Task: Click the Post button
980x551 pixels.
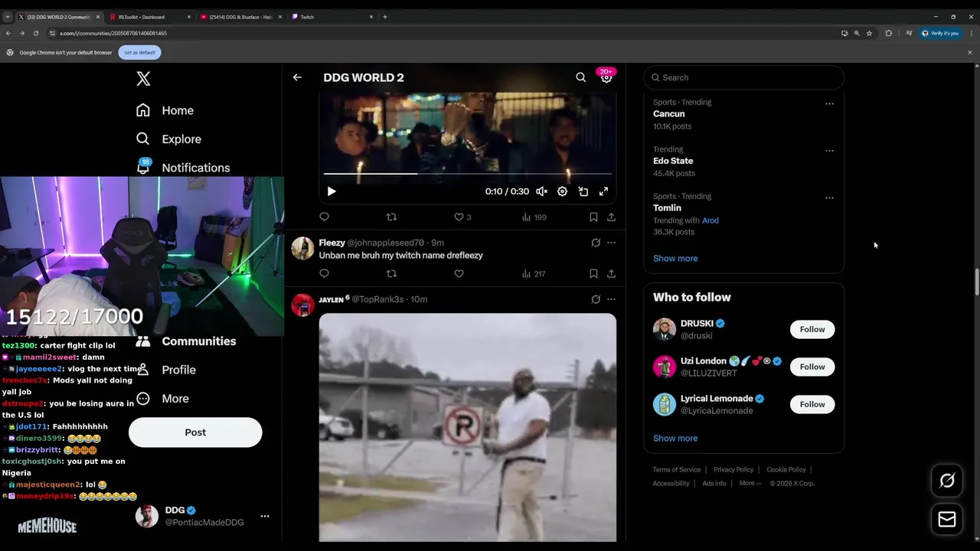Action: pyautogui.click(x=195, y=432)
